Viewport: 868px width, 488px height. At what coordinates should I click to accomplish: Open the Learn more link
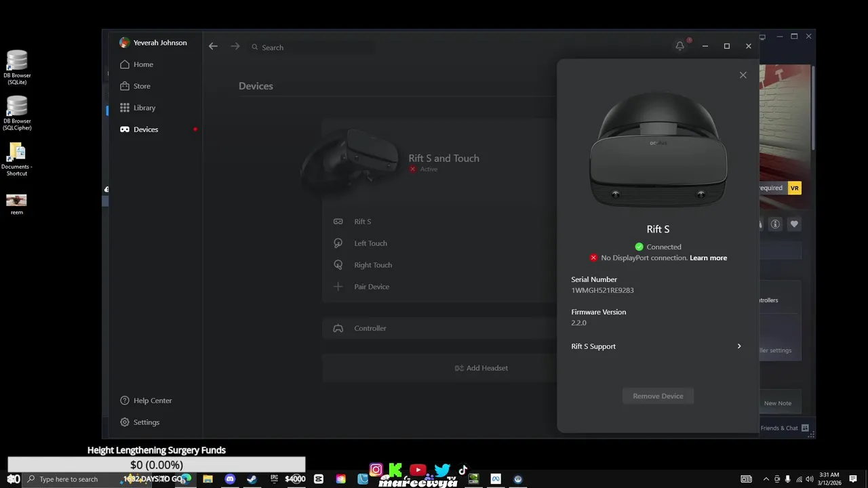click(708, 258)
